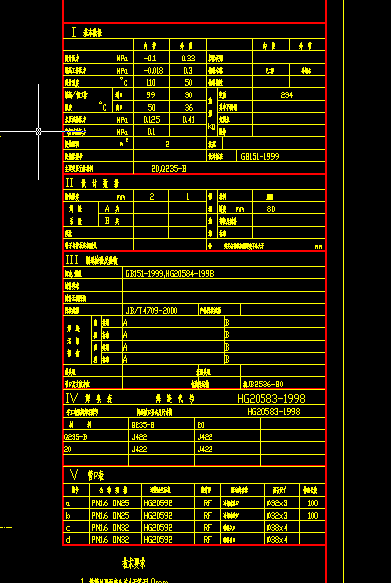Viewport: 391px width, 583px height.
Task: Click the RF cell in row c
Action: pos(207,528)
